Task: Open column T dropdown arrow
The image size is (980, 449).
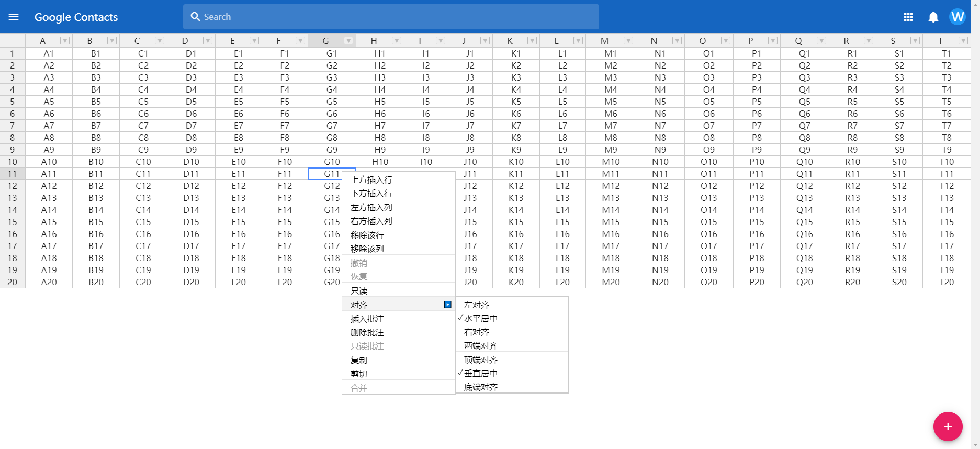Action: [x=963, y=41]
